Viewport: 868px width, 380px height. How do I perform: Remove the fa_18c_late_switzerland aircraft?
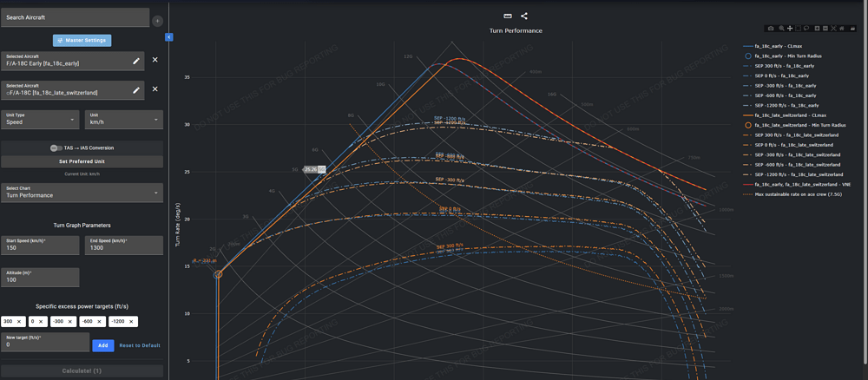click(x=155, y=89)
